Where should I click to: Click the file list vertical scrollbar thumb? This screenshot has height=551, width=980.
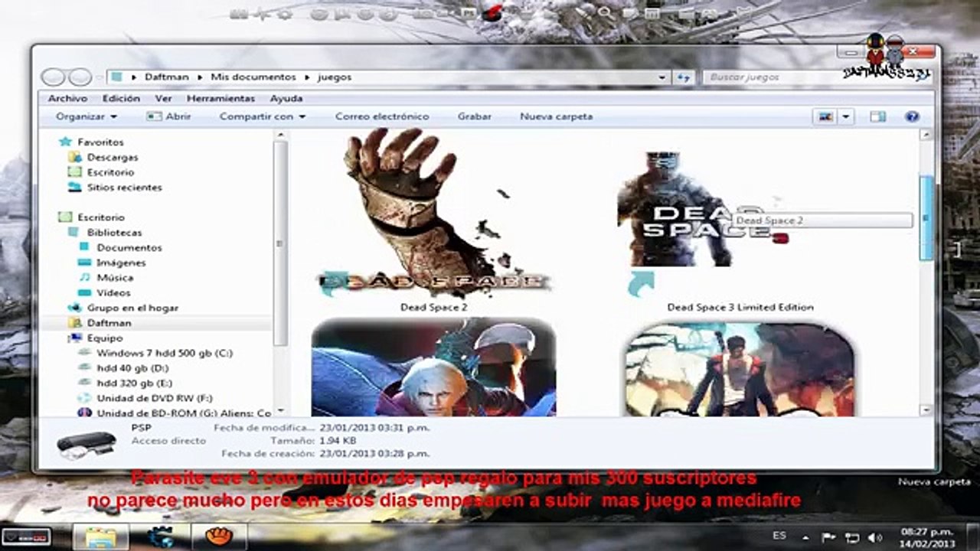coord(926,218)
